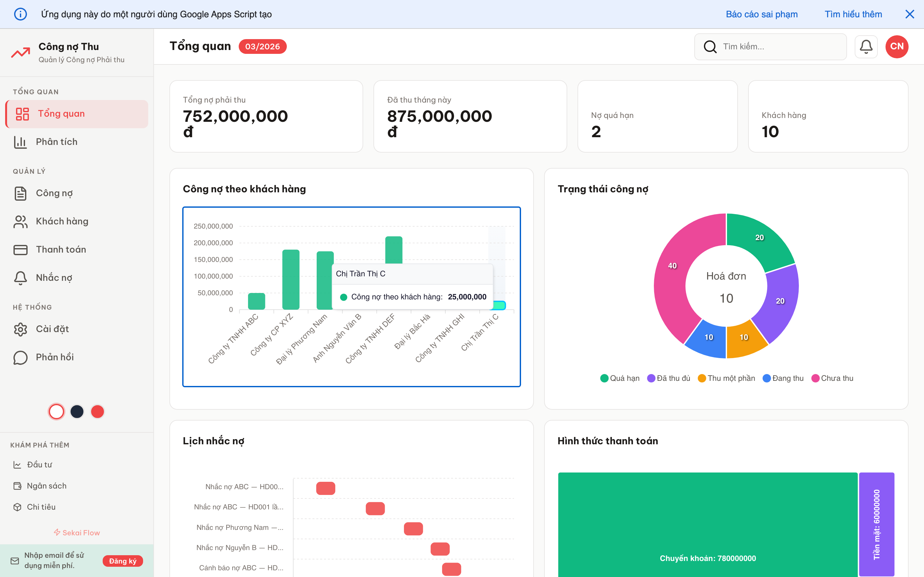Click the notification bell icon in header
Screen dimensions: 924x577
point(866,46)
